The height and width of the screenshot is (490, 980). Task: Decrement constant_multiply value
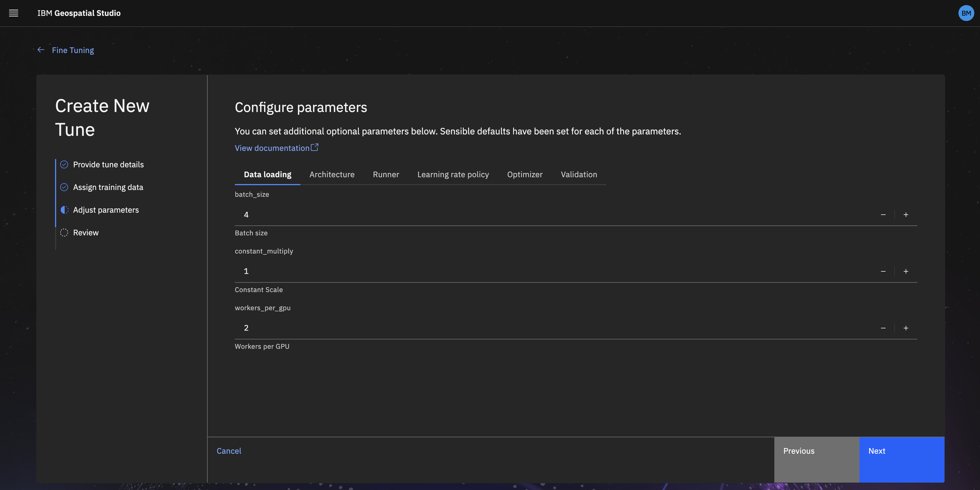[x=883, y=271]
